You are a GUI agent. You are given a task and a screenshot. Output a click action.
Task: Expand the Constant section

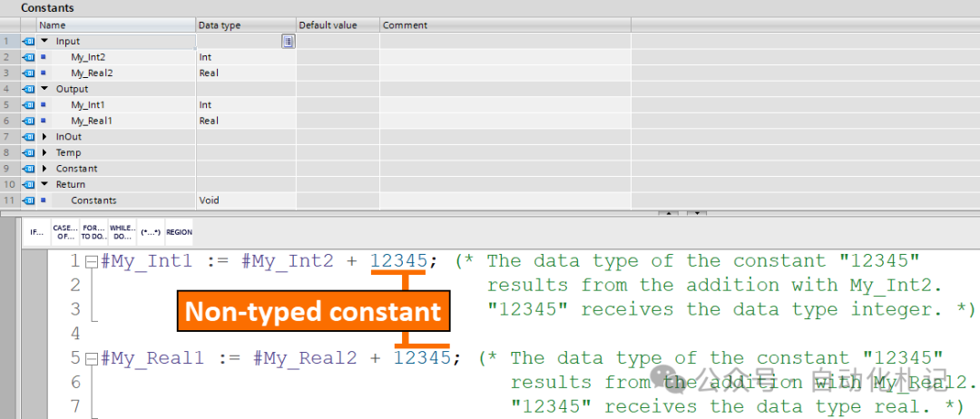(44, 169)
